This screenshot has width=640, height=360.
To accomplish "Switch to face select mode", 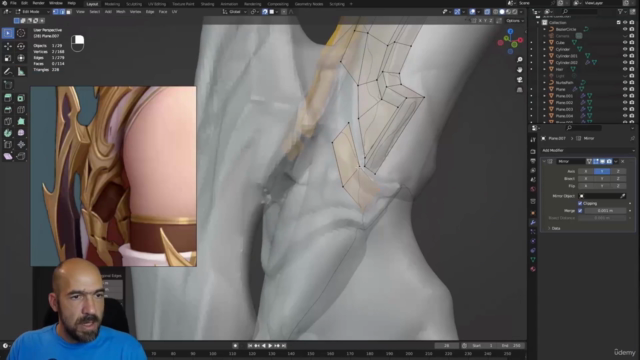I will tap(69, 12).
